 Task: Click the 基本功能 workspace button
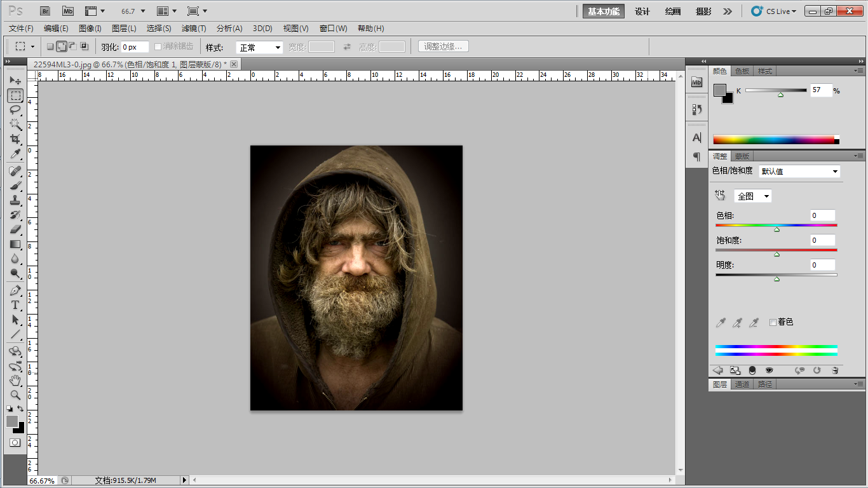(603, 11)
